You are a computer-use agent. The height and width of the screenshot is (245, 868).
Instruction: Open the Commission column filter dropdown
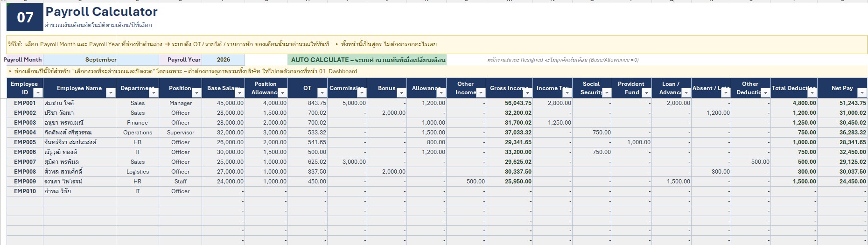point(362,93)
